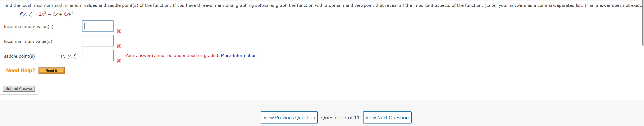The height and width of the screenshot is (126, 644).
Task: Click the function formula f(x, y) expression
Action: [46, 14]
